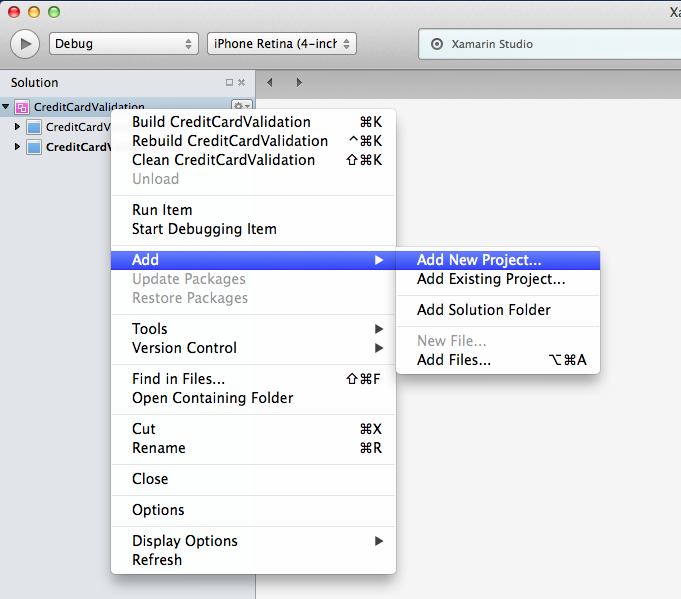The image size is (681, 599).
Task: Click Open Containing Folder
Action: [x=212, y=398]
